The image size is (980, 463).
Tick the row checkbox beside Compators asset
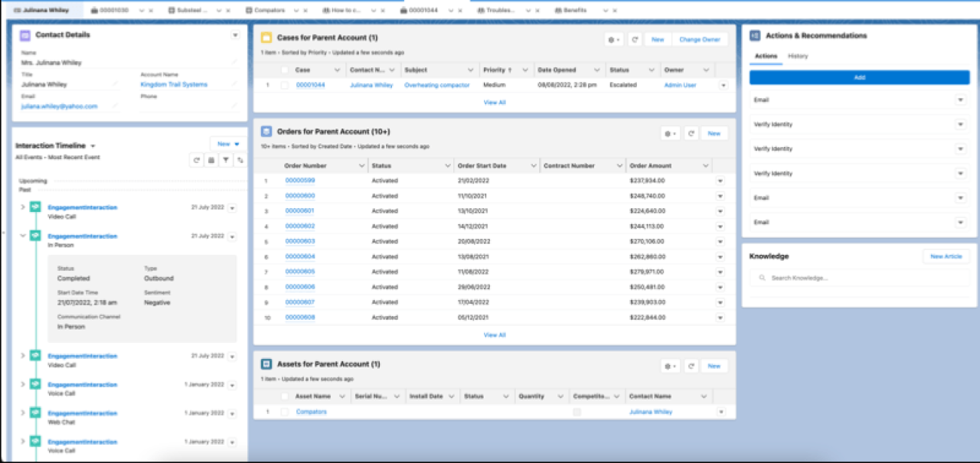pos(285,412)
